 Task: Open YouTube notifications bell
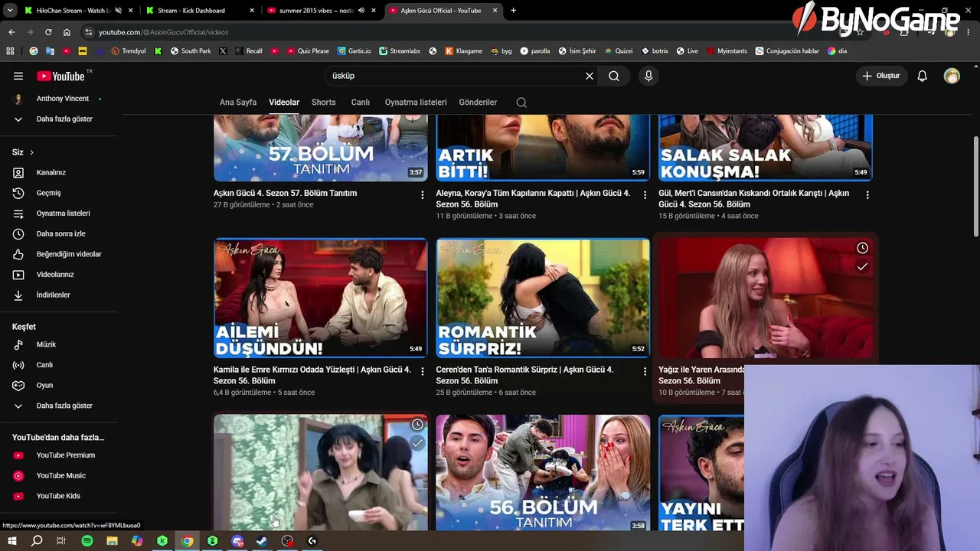[x=923, y=76]
